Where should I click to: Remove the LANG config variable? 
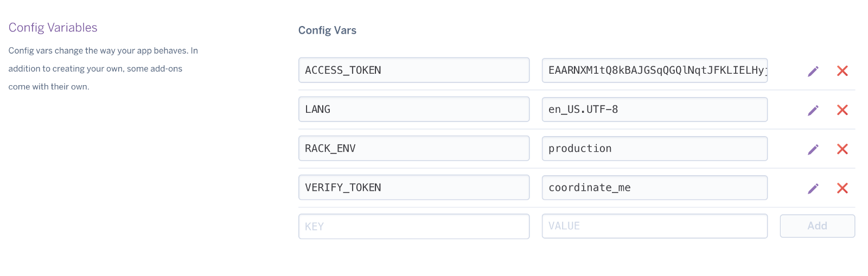click(x=842, y=110)
